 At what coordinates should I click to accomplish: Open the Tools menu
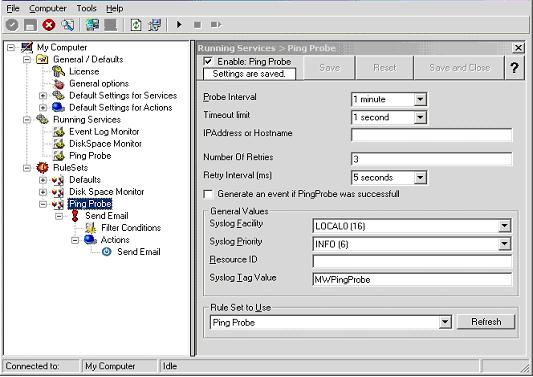pyautogui.click(x=86, y=8)
